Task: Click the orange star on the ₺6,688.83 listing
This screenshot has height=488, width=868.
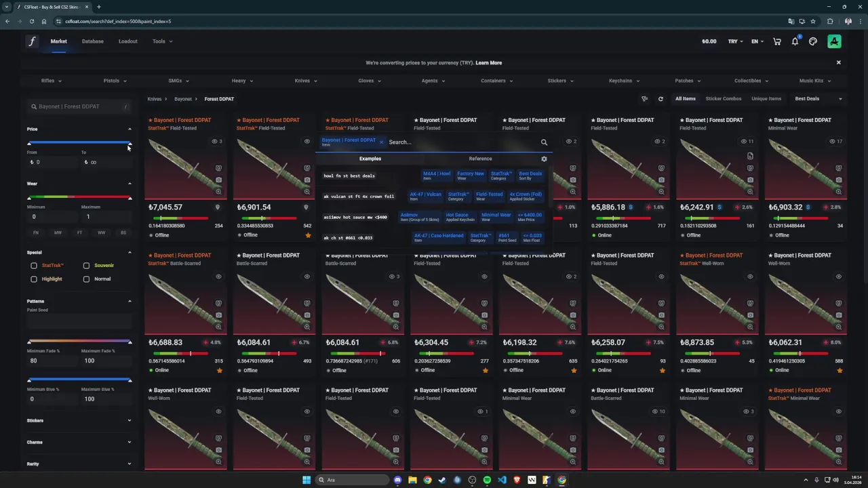Action: (x=219, y=370)
